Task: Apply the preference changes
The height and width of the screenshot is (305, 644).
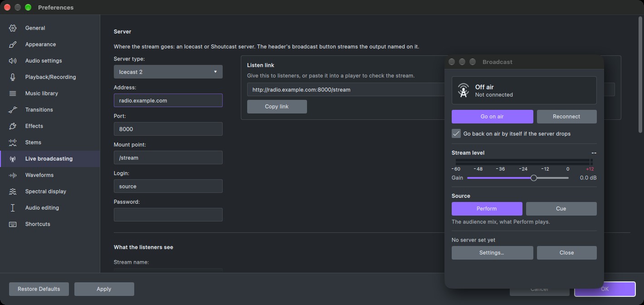Action: (104, 289)
